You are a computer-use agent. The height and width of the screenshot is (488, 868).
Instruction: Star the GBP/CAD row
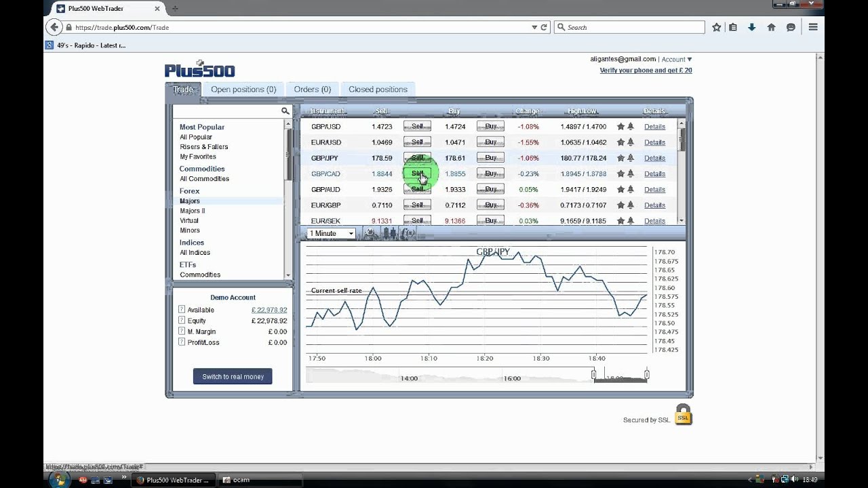point(620,174)
